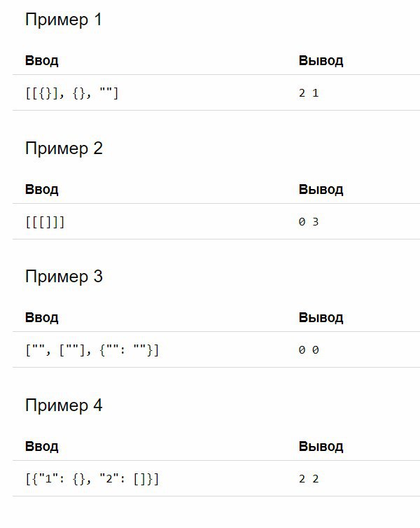Image resolution: width=420 pixels, height=528 pixels.
Task: Select input ["", [""], {"": ""}]
Action: tap(92, 350)
